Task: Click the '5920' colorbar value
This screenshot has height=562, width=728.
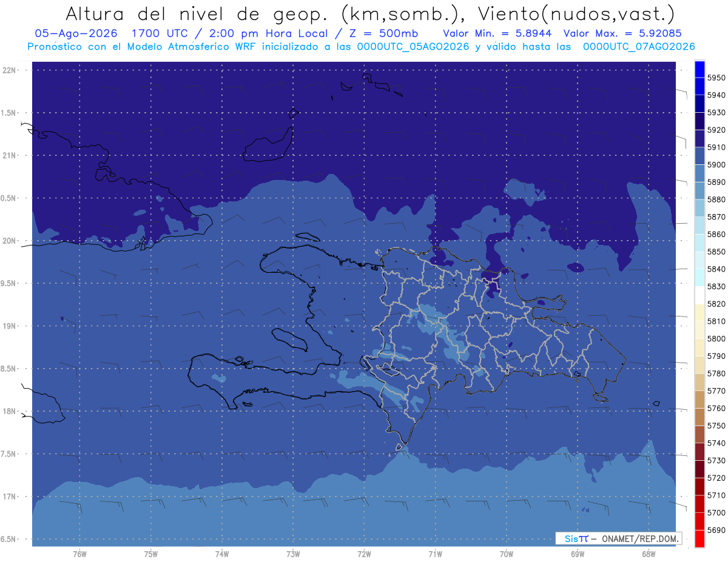Action: pyautogui.click(x=715, y=130)
